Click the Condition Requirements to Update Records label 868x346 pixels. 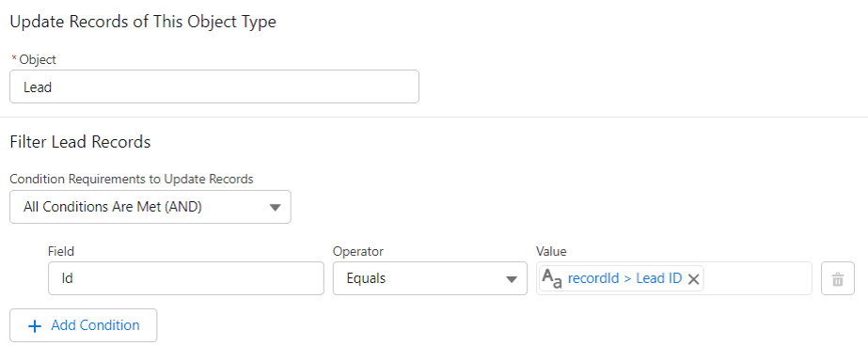(x=132, y=180)
